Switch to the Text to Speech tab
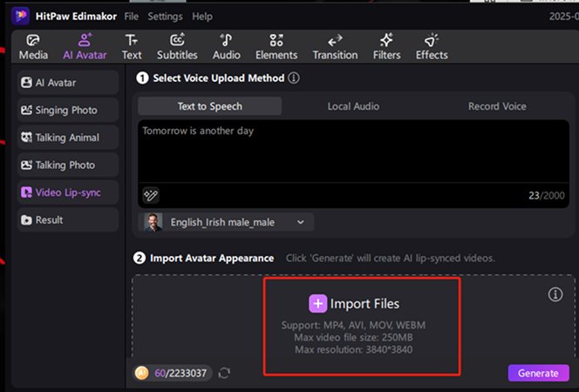This screenshot has height=392, width=579. (210, 106)
